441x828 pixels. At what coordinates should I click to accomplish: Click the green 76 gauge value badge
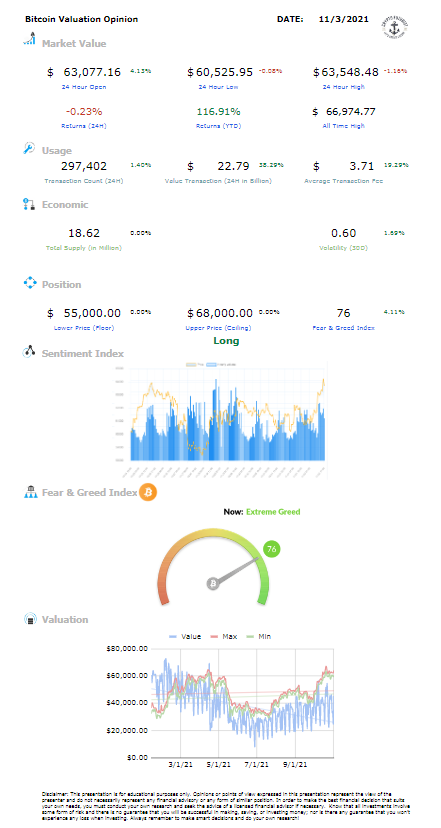272,549
